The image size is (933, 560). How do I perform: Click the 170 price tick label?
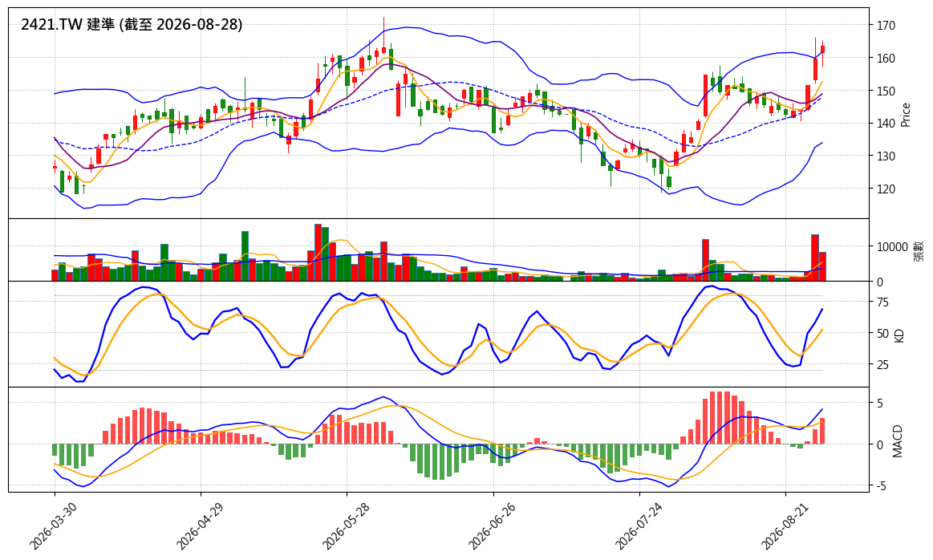point(886,26)
